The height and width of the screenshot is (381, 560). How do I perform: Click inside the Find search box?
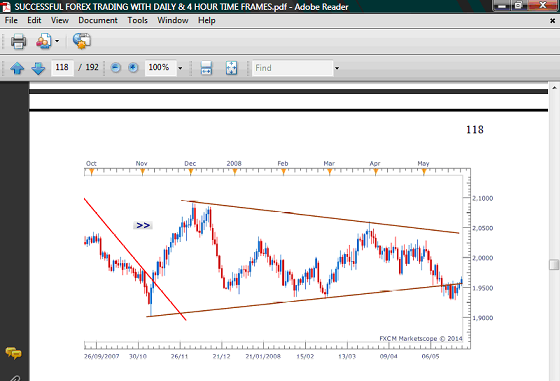(x=292, y=68)
